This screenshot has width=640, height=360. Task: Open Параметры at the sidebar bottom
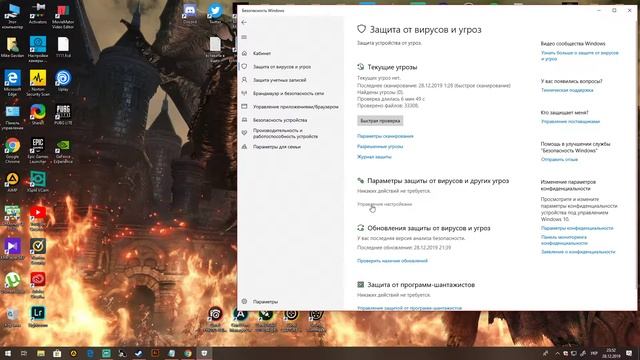(x=265, y=302)
